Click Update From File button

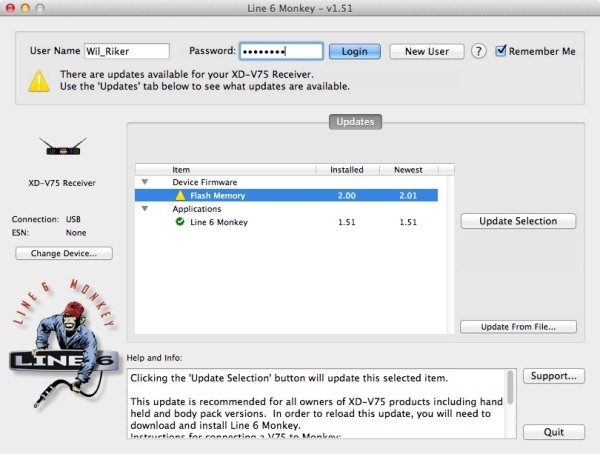pos(518,327)
